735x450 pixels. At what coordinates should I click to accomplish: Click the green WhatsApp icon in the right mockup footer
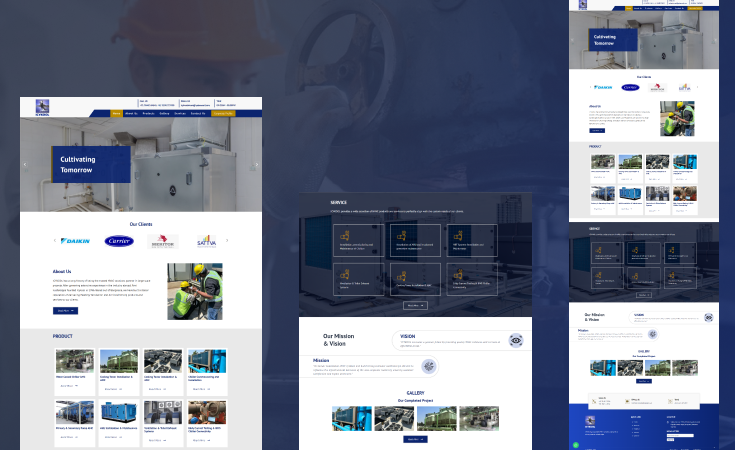pos(576,444)
